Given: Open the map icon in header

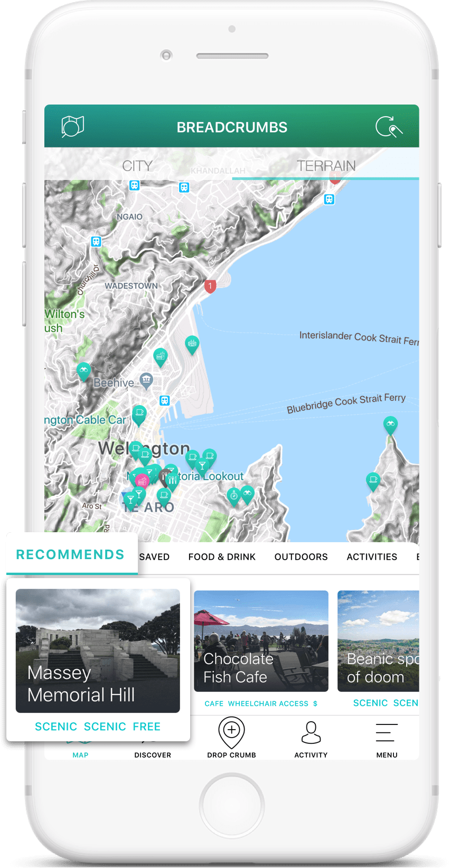Looking at the screenshot, I should click(73, 127).
